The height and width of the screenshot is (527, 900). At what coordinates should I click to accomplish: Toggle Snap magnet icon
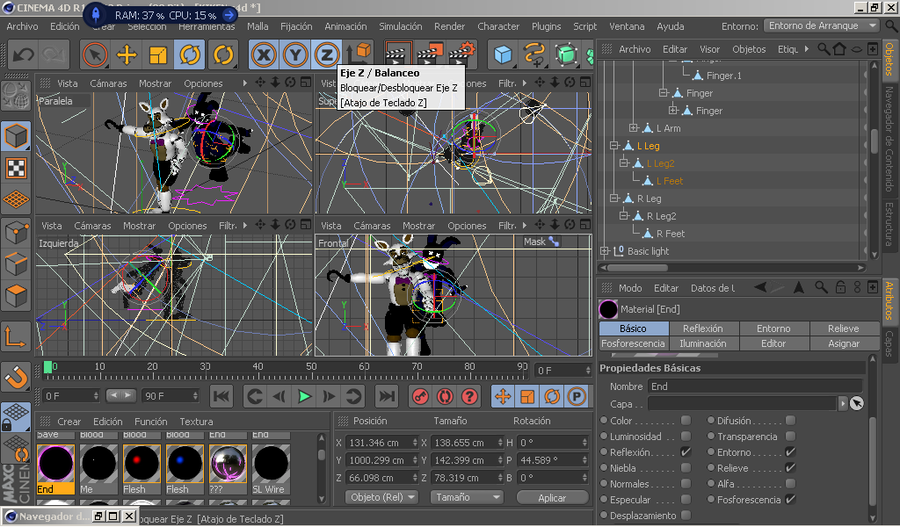pyautogui.click(x=16, y=378)
